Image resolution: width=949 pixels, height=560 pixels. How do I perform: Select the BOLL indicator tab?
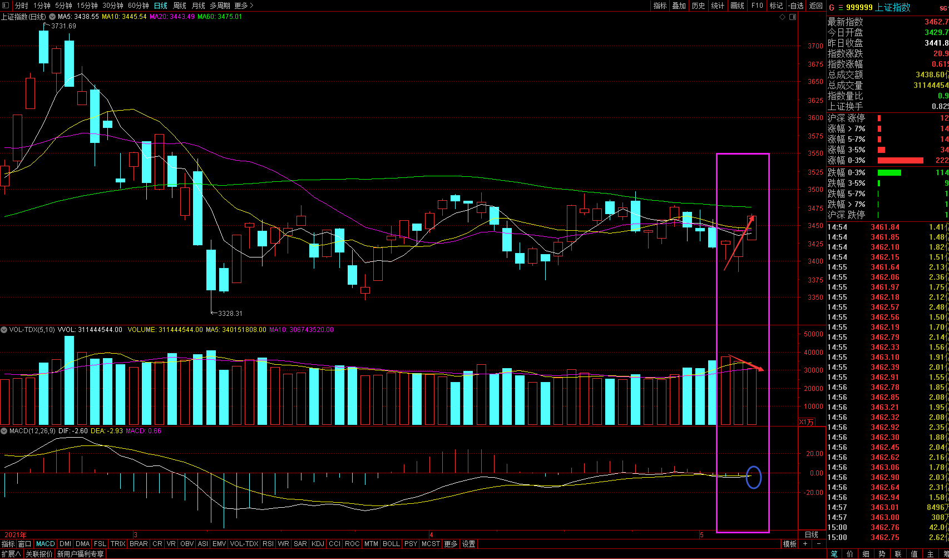(391, 544)
